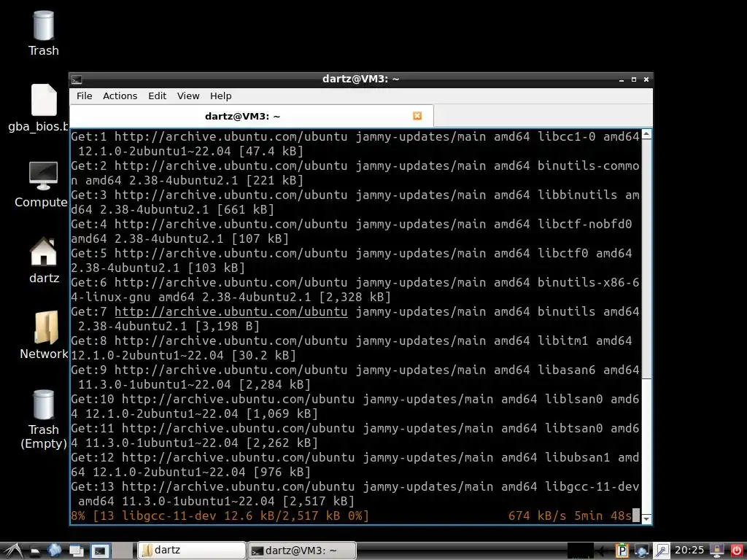The image size is (747, 560).
Task: Click the '674 kB/s 5min 48s' speed text
Action: tap(570, 516)
